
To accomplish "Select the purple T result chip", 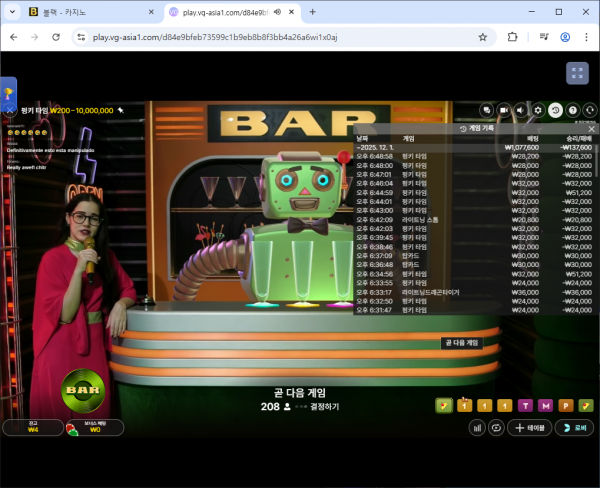I will point(526,405).
